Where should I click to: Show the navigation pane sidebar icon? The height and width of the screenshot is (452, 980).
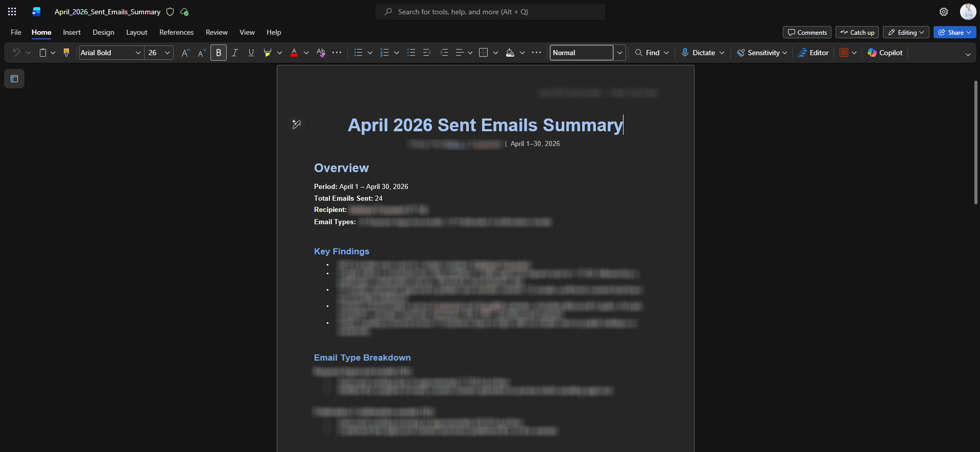click(14, 79)
